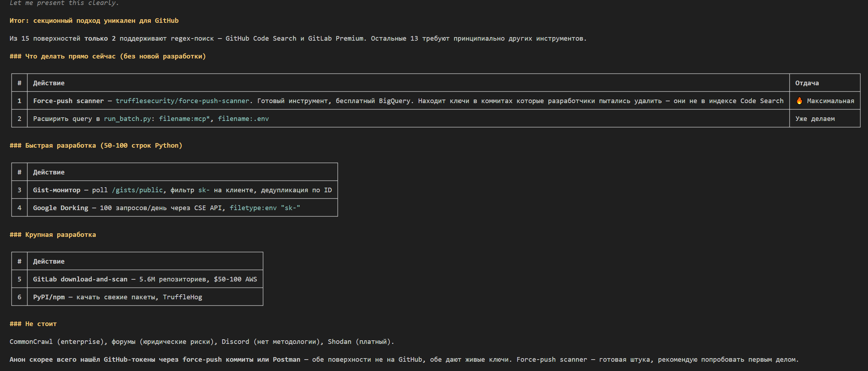The image size is (868, 371).
Task: Click 'GitLab Premium' in summary sentence
Action: 335,39
